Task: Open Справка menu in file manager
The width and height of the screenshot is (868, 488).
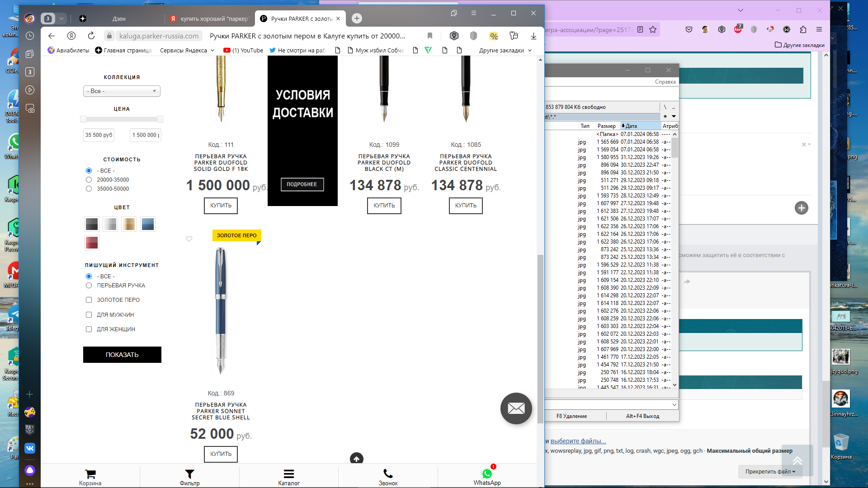Action: [x=665, y=82]
